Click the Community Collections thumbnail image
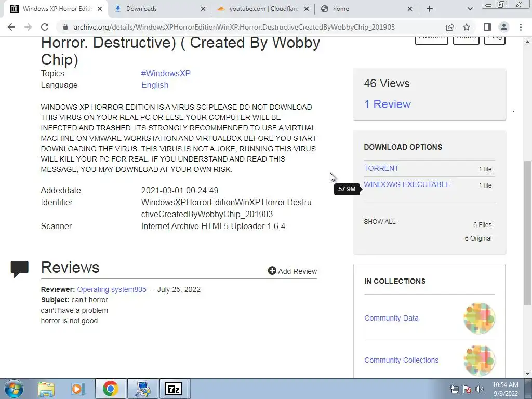Viewport: 532px width, 399px height. [x=479, y=361]
